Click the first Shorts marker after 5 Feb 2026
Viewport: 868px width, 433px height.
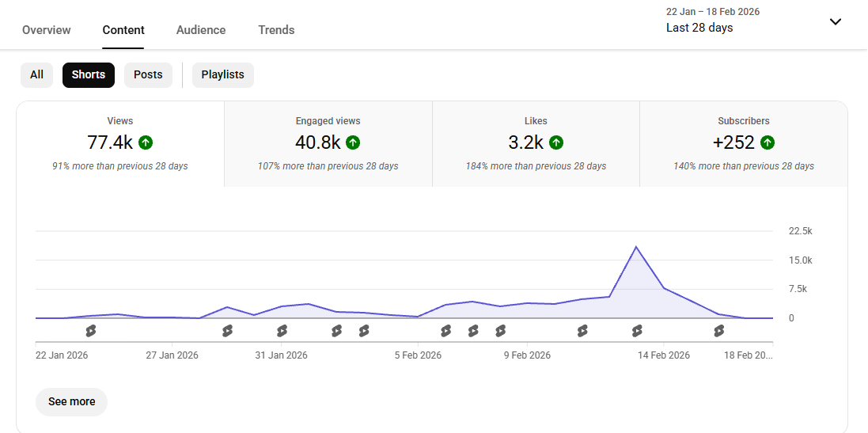tap(446, 331)
